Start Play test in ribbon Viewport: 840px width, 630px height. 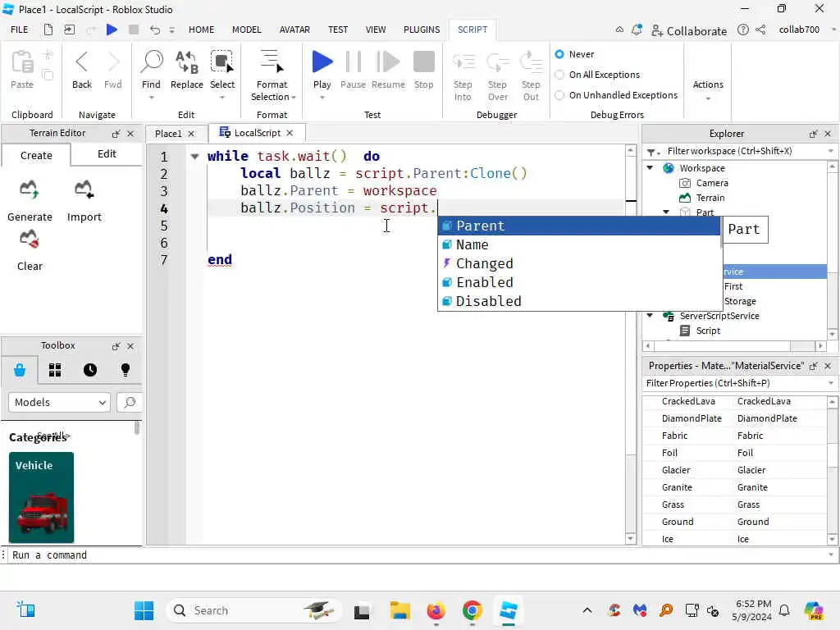click(322, 74)
